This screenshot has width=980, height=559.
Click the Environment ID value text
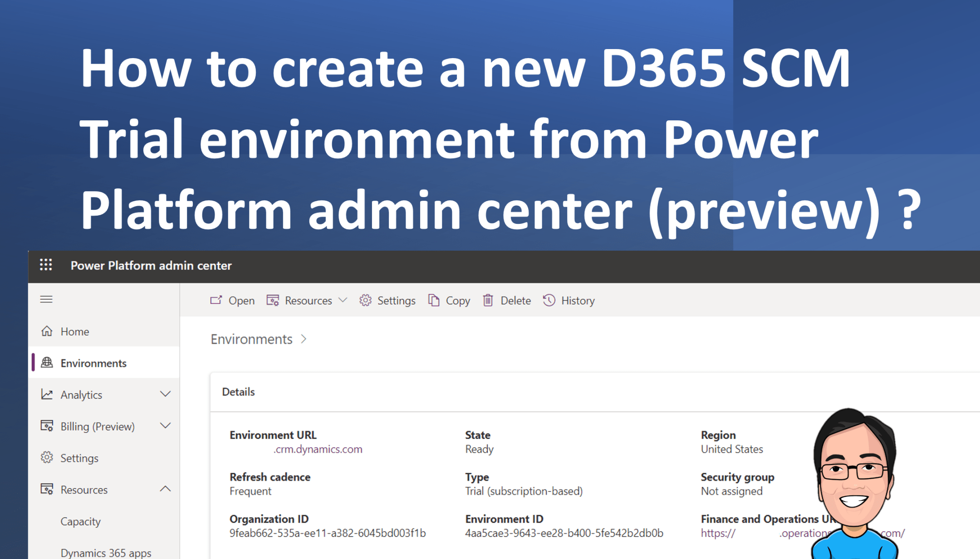564,533
